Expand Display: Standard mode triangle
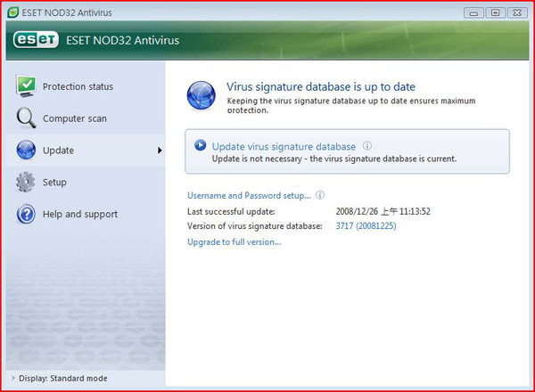 click(x=13, y=378)
